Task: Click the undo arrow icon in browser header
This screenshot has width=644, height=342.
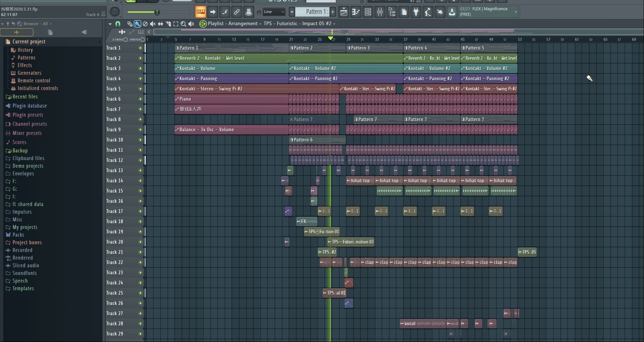Action: point(13,24)
